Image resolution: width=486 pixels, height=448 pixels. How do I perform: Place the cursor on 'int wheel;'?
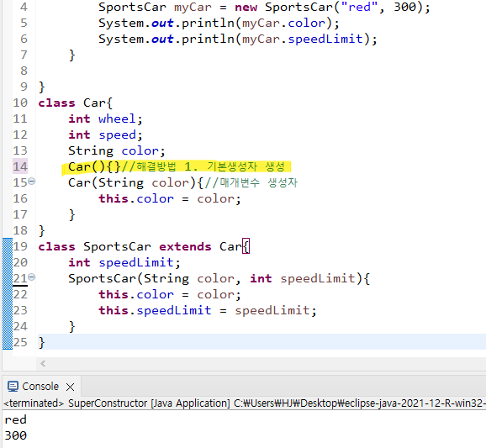(x=105, y=119)
